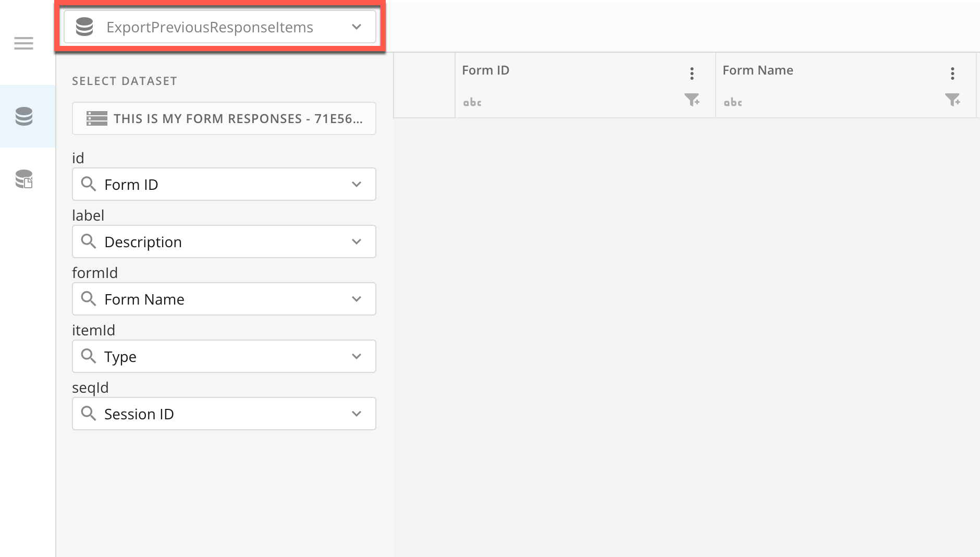Open the hamburger menu
Image resolution: width=980 pixels, height=557 pixels.
(23, 43)
